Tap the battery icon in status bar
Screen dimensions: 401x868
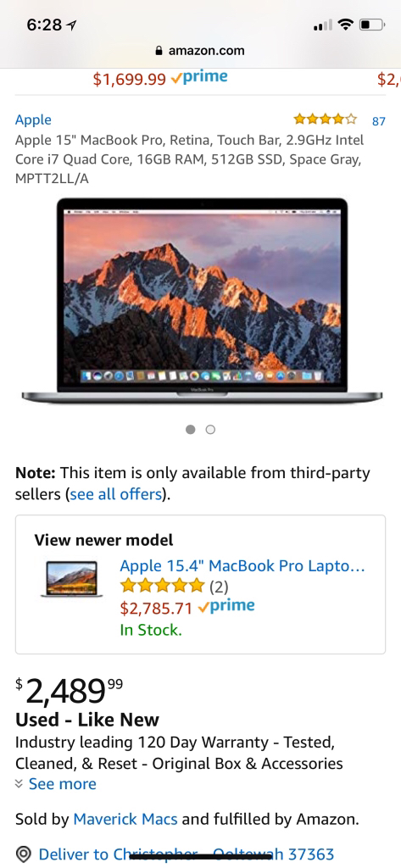[371, 25]
